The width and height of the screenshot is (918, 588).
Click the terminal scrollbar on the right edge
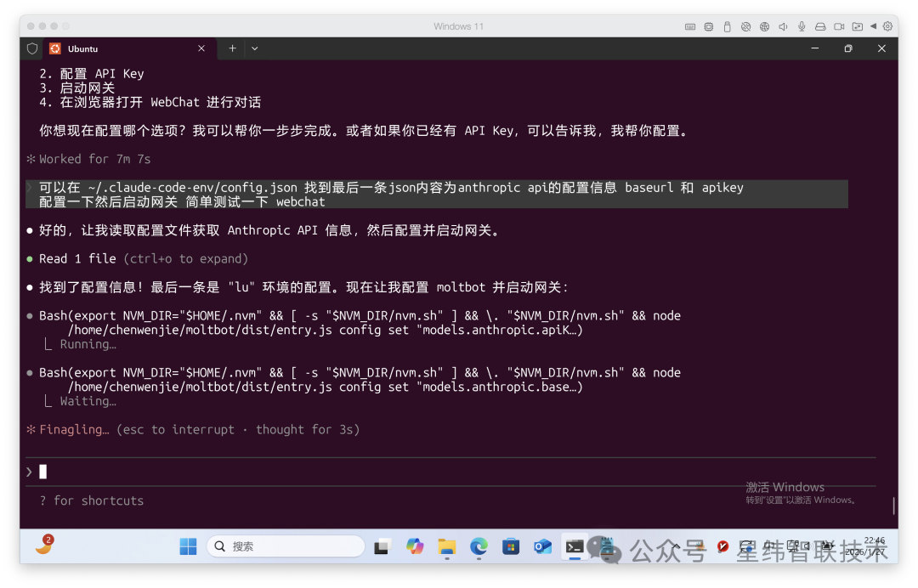[893, 506]
